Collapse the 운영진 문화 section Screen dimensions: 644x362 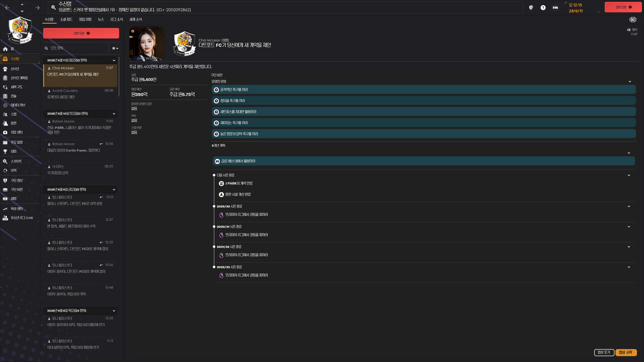point(630,81)
